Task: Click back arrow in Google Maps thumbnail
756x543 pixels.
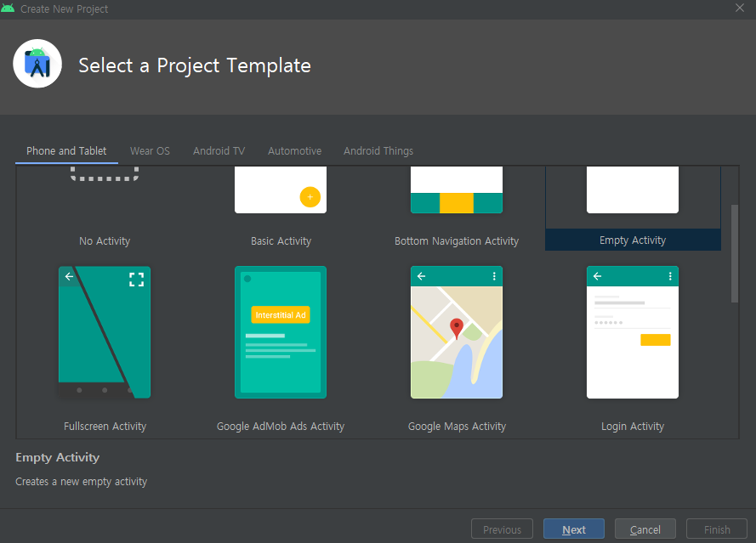Action: [422, 276]
